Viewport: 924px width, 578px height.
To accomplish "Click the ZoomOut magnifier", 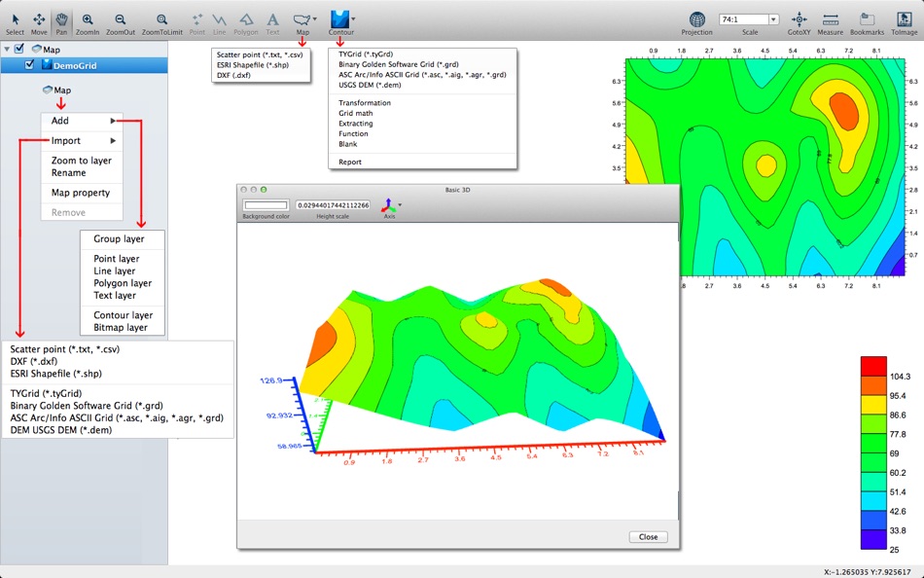I will [x=121, y=23].
